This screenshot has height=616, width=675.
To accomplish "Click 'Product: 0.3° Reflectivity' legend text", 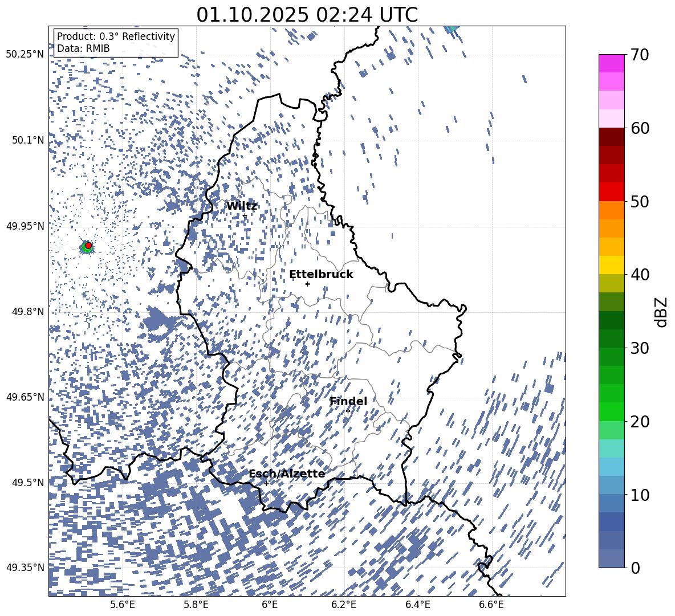I will pyautogui.click(x=116, y=36).
